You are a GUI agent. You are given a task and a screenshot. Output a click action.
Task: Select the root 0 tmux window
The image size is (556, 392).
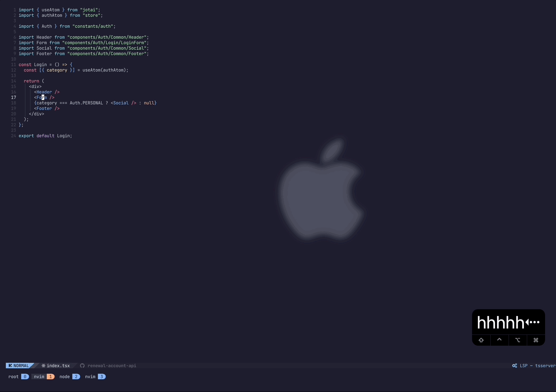[x=18, y=376]
